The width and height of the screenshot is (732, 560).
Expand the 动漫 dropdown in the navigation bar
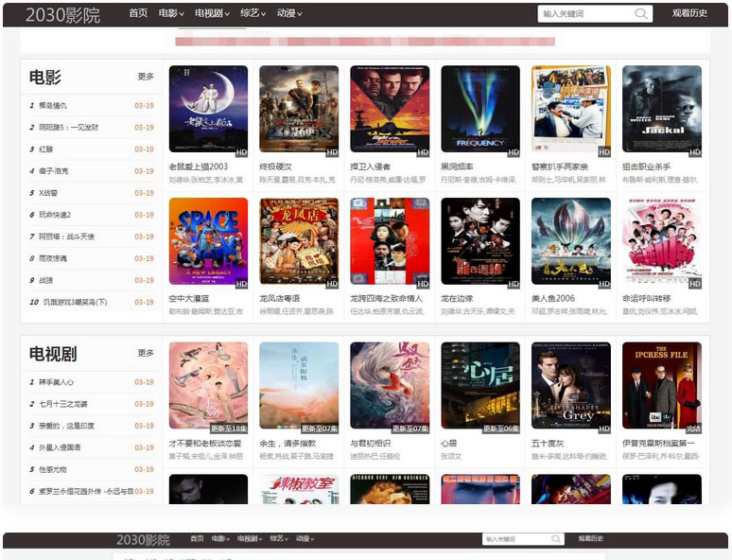click(x=288, y=13)
